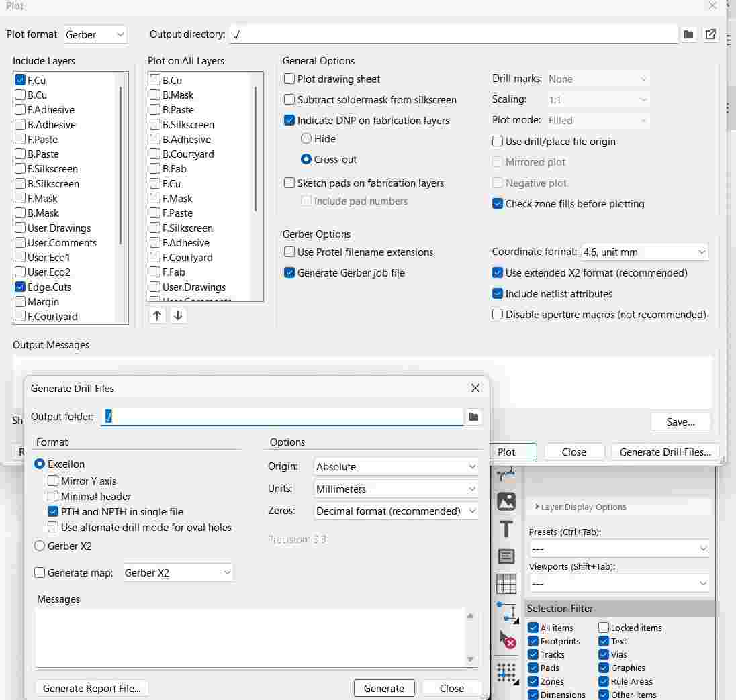Browse for Plot output directory folder icon
This screenshot has width=736, height=700.
point(688,34)
